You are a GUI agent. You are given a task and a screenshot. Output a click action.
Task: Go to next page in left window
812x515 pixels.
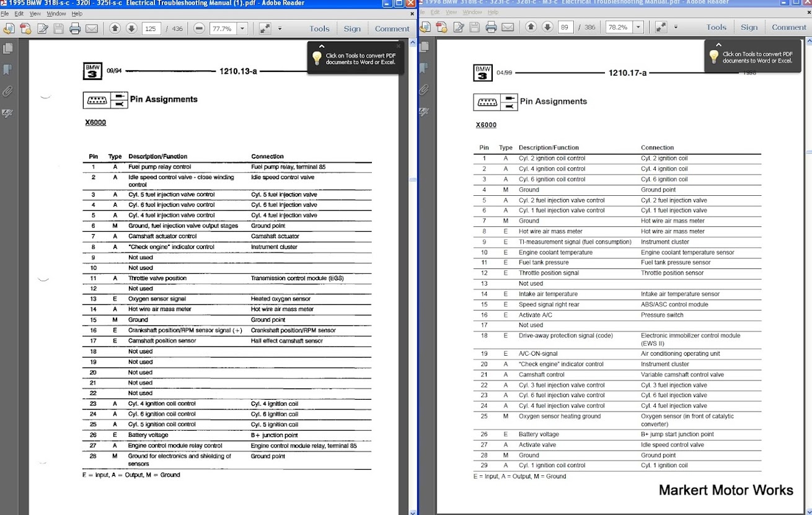click(x=131, y=28)
